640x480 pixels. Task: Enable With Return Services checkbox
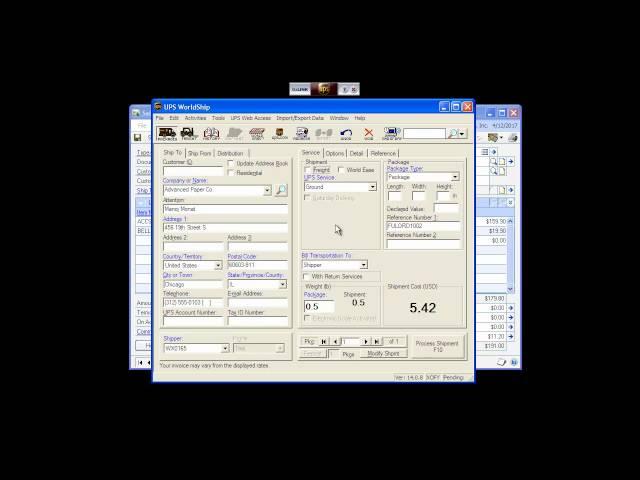pyautogui.click(x=306, y=276)
